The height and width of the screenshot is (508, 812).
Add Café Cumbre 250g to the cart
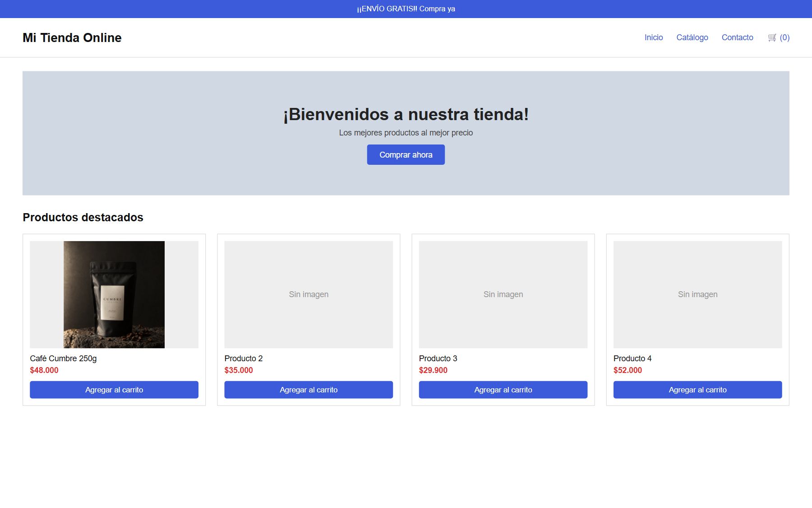pyautogui.click(x=114, y=390)
